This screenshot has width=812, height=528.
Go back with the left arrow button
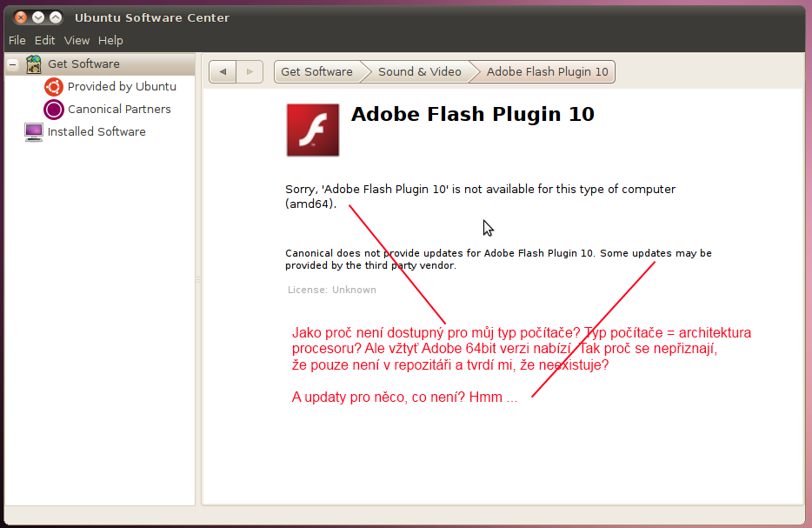[x=223, y=71]
